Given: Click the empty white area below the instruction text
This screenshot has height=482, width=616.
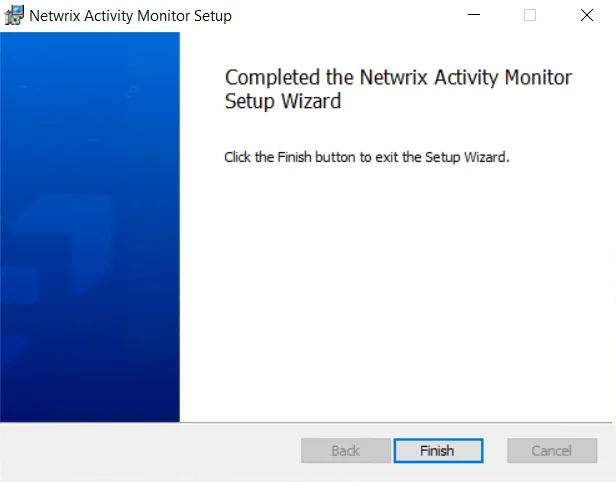Looking at the screenshot, I should click(x=397, y=291).
